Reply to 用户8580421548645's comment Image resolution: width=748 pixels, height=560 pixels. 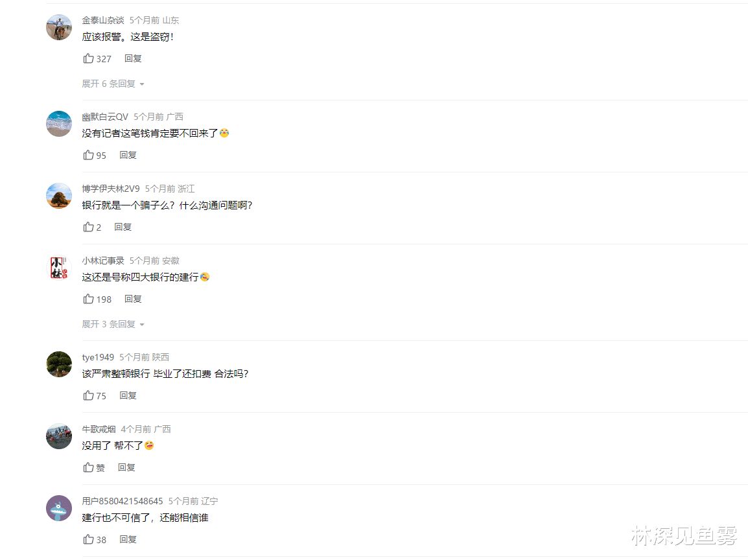pyautogui.click(x=128, y=539)
